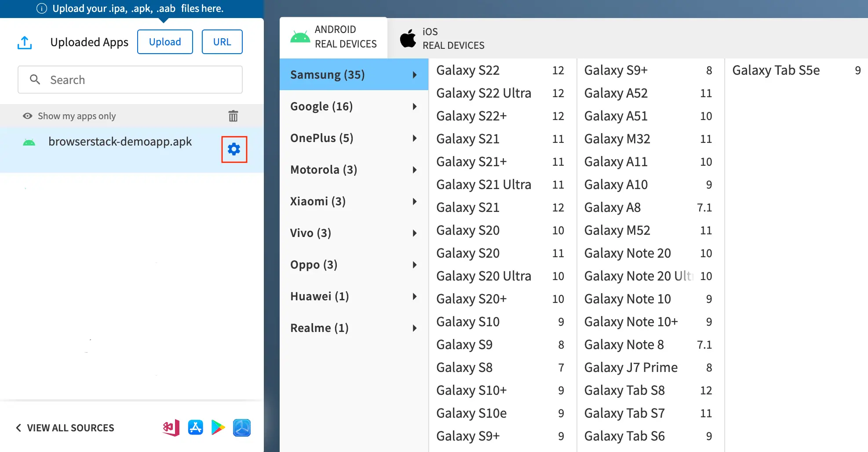Click the info icon in upload banner
868x452 pixels.
click(x=42, y=9)
